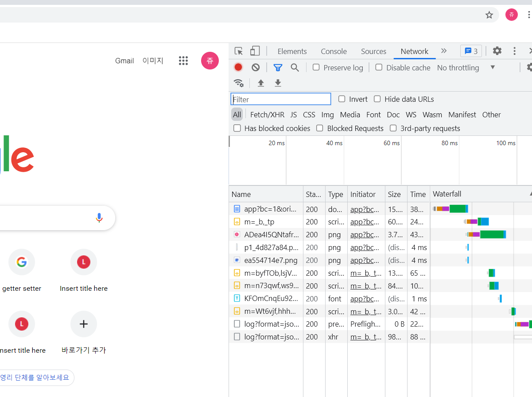Open the Insert title here shortcut under the Gmail link
532x397 pixels.
click(x=84, y=270)
